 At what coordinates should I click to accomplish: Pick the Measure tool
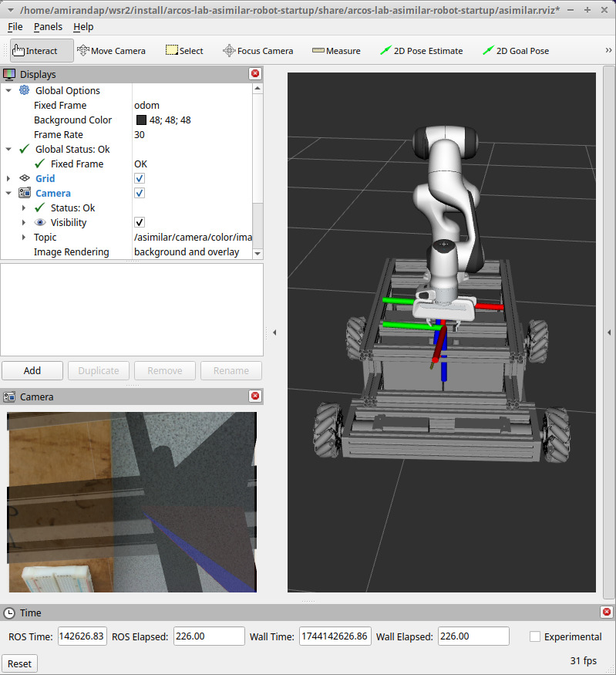(336, 51)
